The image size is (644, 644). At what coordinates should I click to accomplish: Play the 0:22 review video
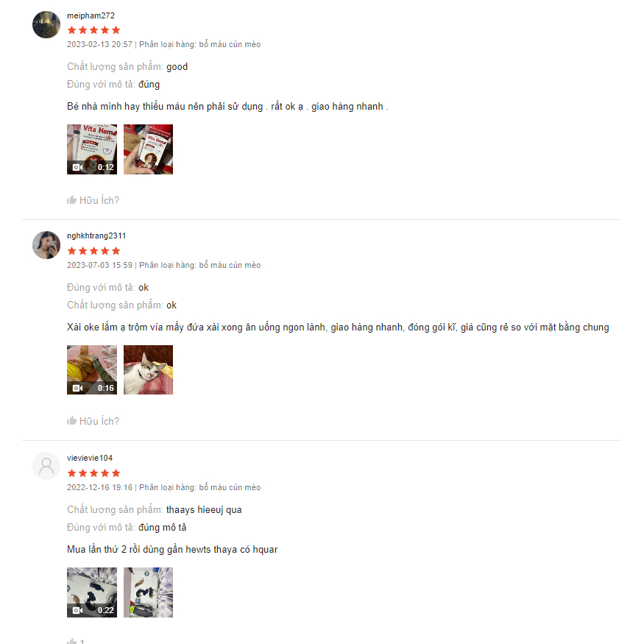92,592
